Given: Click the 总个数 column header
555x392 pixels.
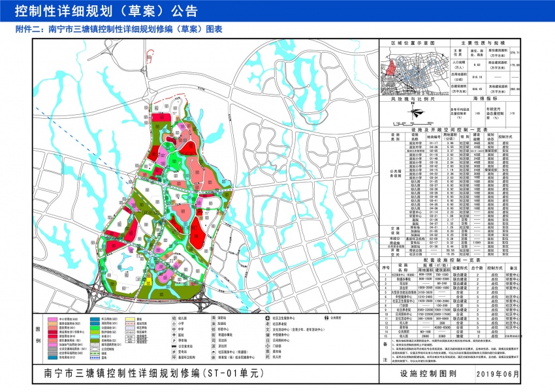Looking at the screenshot, I should tap(477, 268).
